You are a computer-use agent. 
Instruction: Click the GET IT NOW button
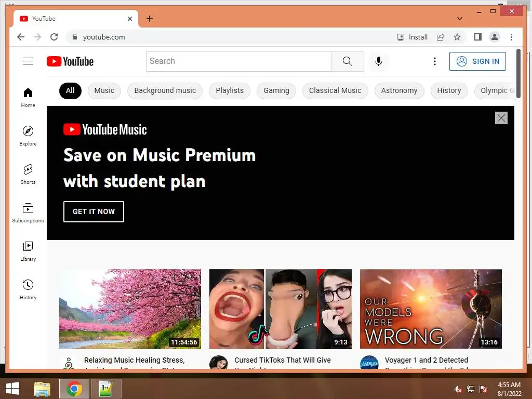(x=94, y=212)
